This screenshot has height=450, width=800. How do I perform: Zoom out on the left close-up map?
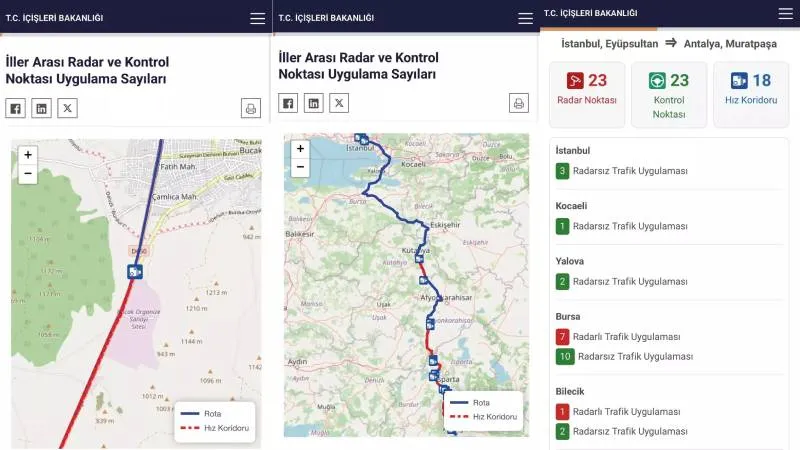click(x=27, y=174)
